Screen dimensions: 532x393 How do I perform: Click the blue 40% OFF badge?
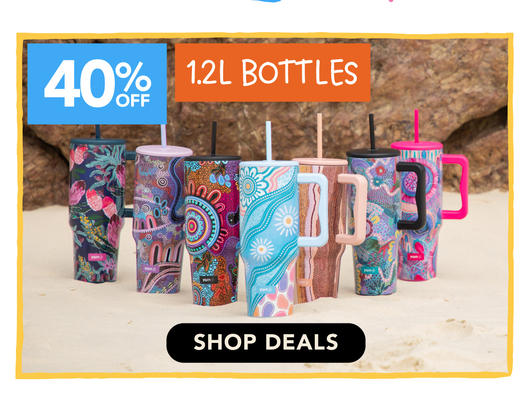(97, 83)
